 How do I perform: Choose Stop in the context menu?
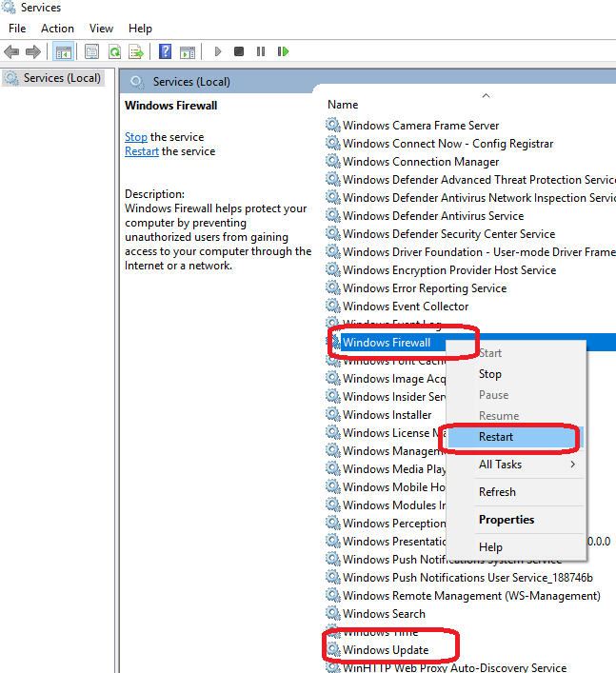516,374
